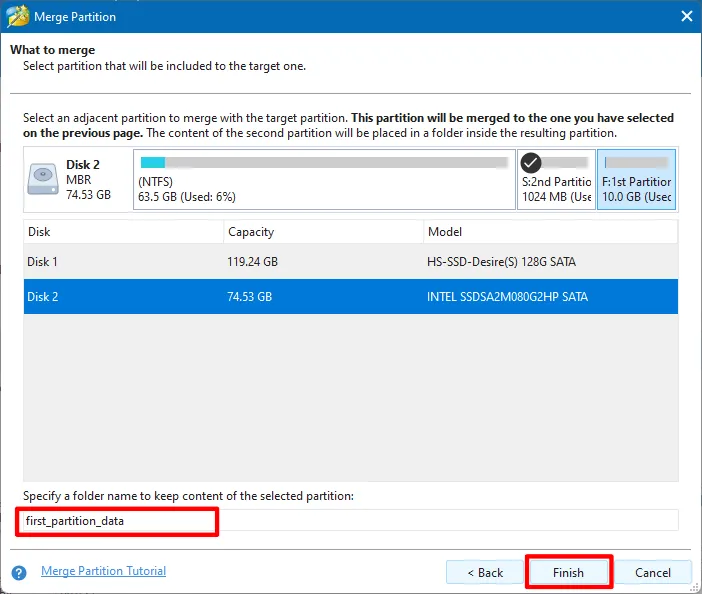Click the blue help question mark icon
Viewport: 702px width, 594px height.
pyautogui.click(x=19, y=573)
